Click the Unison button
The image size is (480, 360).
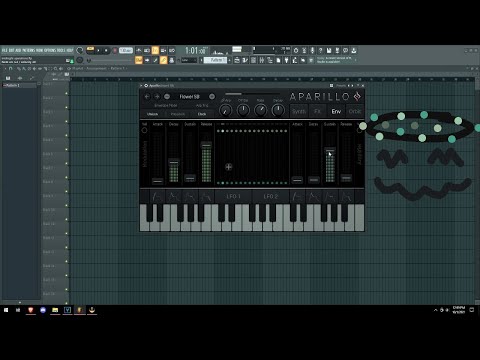tap(152, 114)
